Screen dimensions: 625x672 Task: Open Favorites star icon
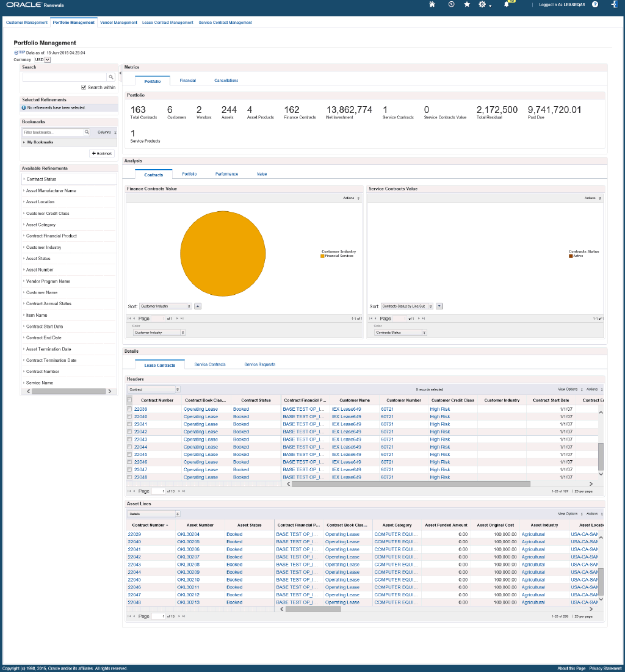pos(467,4)
